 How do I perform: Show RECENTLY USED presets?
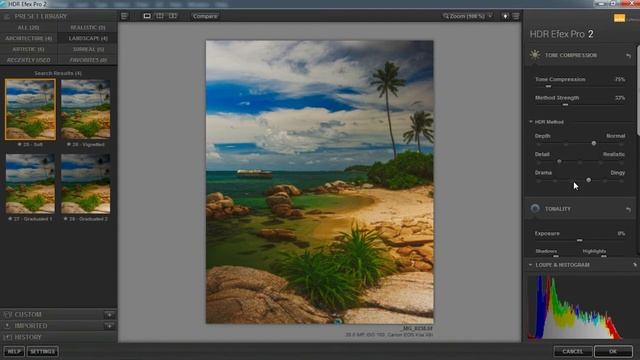coord(29,60)
